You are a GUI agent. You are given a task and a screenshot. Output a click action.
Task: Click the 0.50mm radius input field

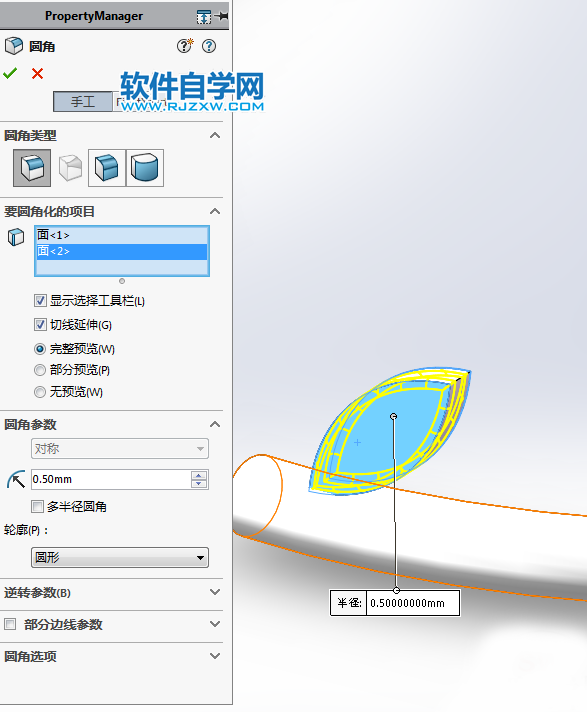111,479
